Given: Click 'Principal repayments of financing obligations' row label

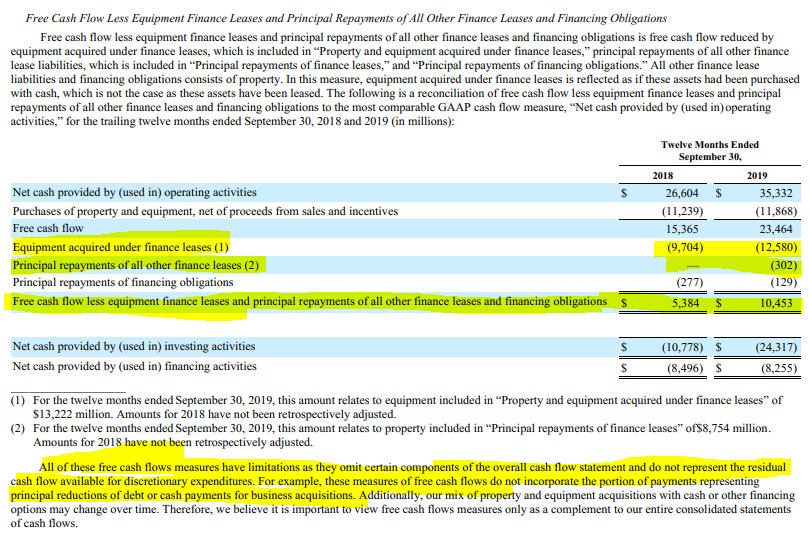Looking at the screenshot, I should [122, 283].
